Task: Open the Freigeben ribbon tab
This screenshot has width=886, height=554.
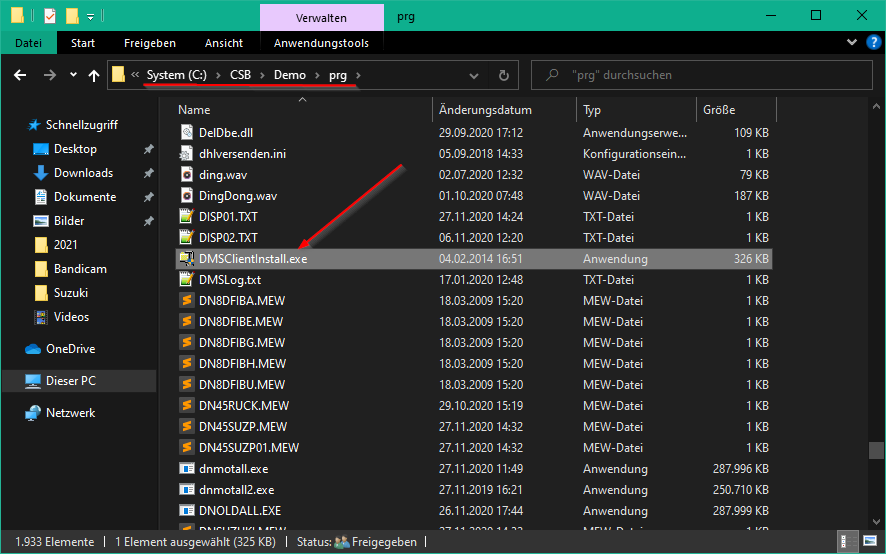Action: (150, 43)
